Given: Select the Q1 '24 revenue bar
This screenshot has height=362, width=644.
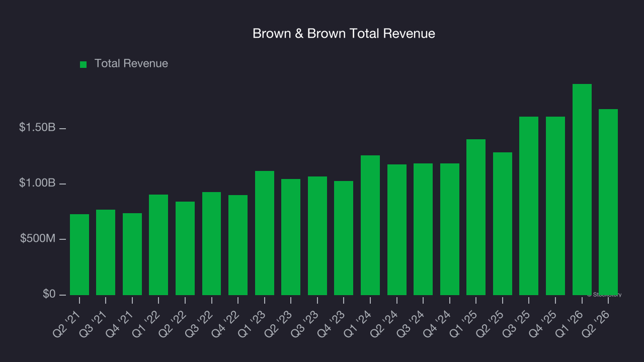Looking at the screenshot, I should click(x=370, y=225).
